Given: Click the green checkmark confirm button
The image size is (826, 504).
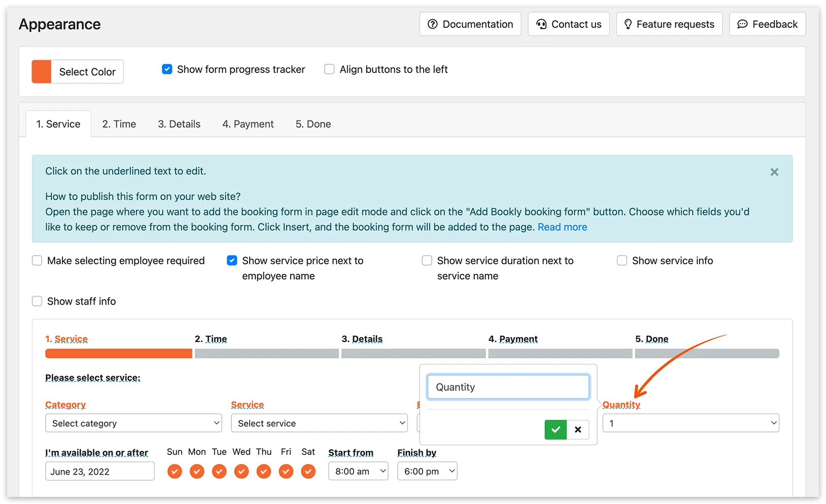Looking at the screenshot, I should click(x=556, y=429).
